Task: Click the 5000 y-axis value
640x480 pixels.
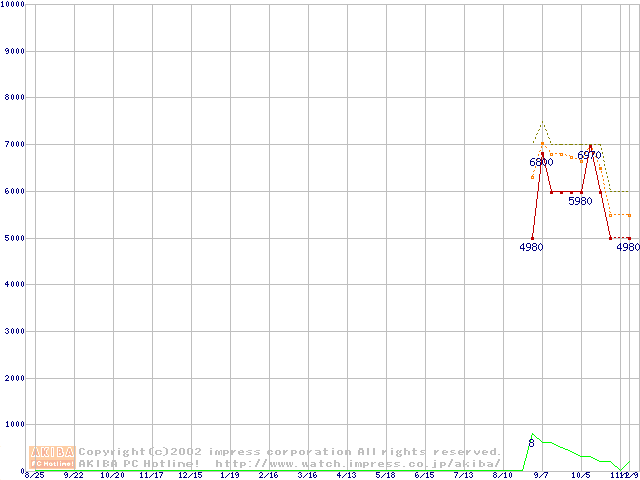Action: 13,238
